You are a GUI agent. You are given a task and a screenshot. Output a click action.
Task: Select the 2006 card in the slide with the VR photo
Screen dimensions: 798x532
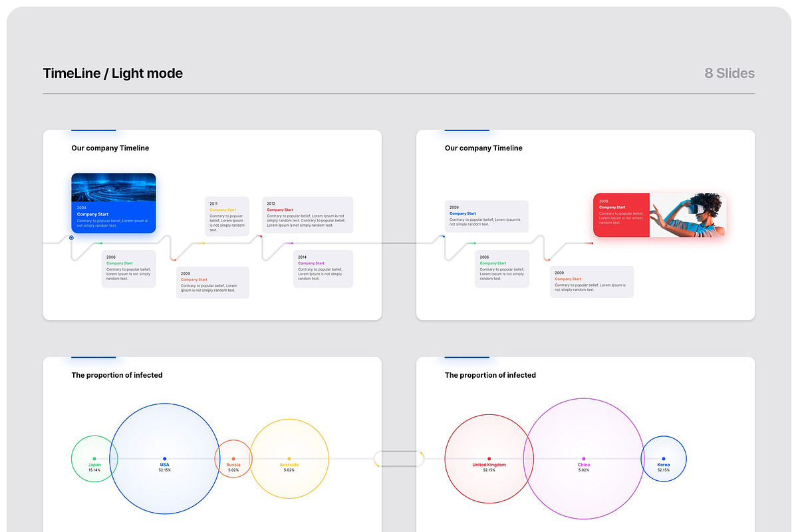point(502,269)
